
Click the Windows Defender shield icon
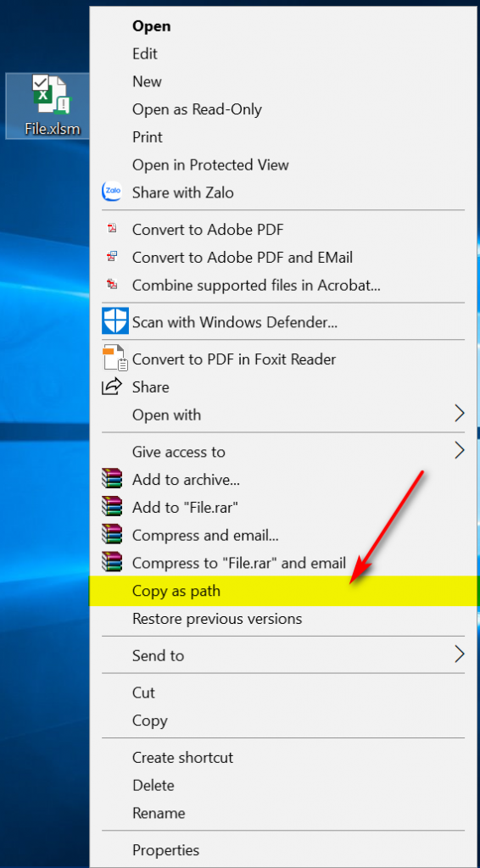point(115,321)
